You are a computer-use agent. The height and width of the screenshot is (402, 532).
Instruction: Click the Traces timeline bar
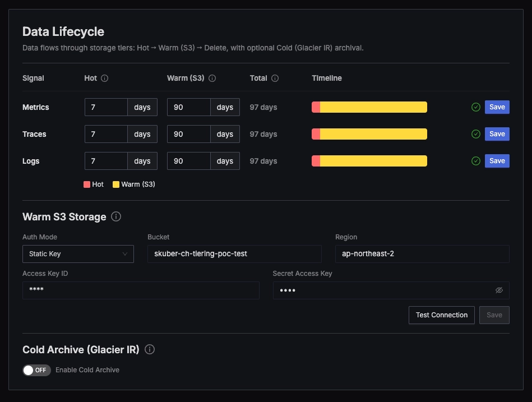(369, 134)
